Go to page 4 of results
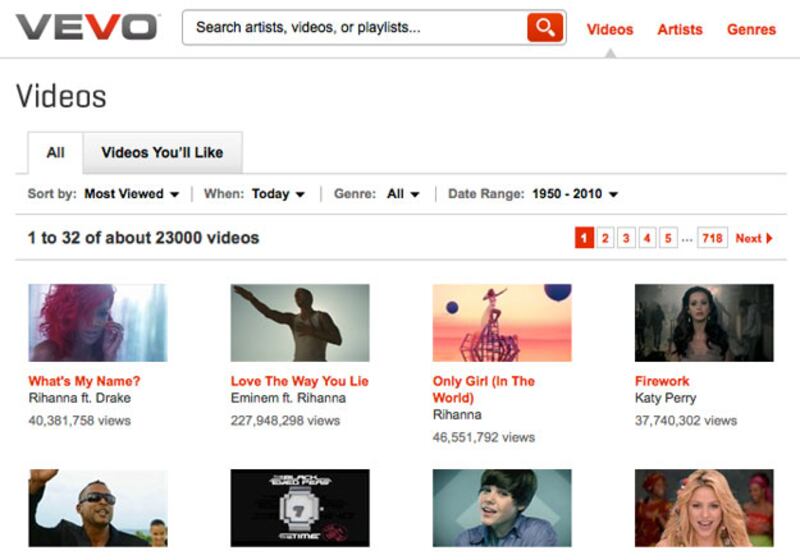The height and width of the screenshot is (560, 800). point(647,238)
